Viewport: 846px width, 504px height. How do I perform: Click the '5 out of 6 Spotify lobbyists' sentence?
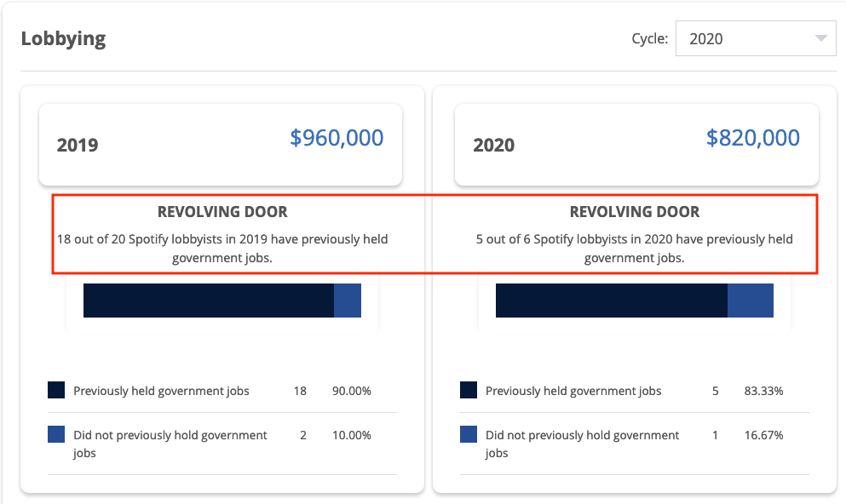click(x=635, y=248)
